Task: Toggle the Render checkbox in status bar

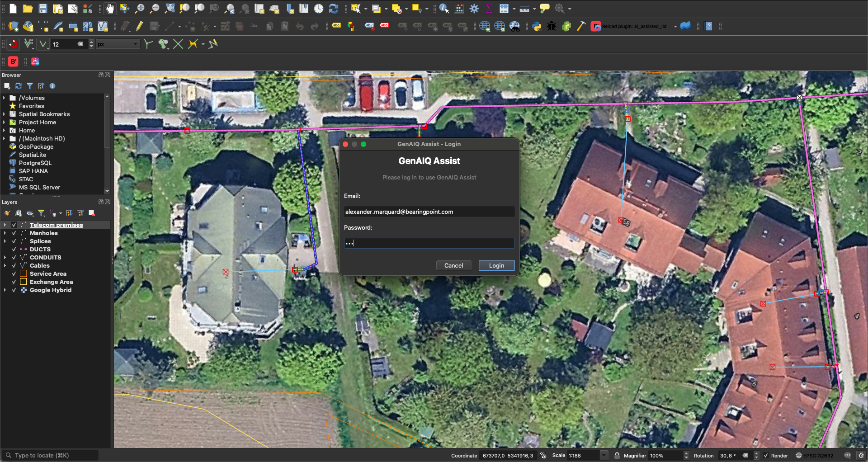Action: 766,456
